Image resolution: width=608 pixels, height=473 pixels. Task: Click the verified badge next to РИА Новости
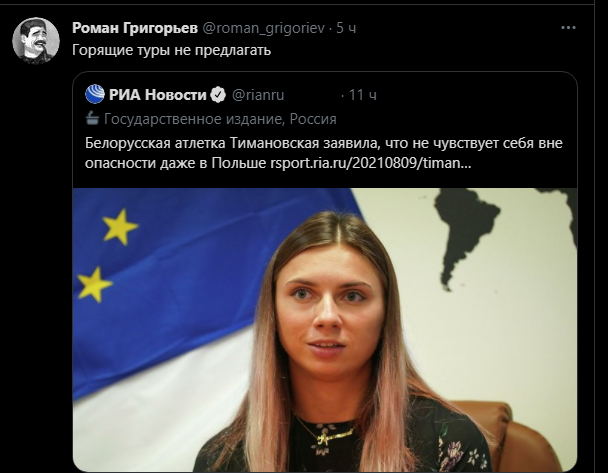[x=218, y=95]
